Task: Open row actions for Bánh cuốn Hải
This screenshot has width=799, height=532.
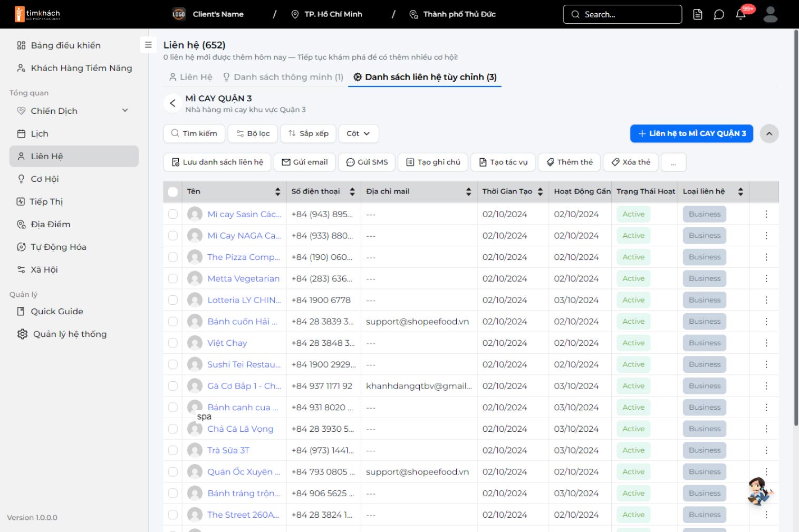Action: [x=766, y=322]
